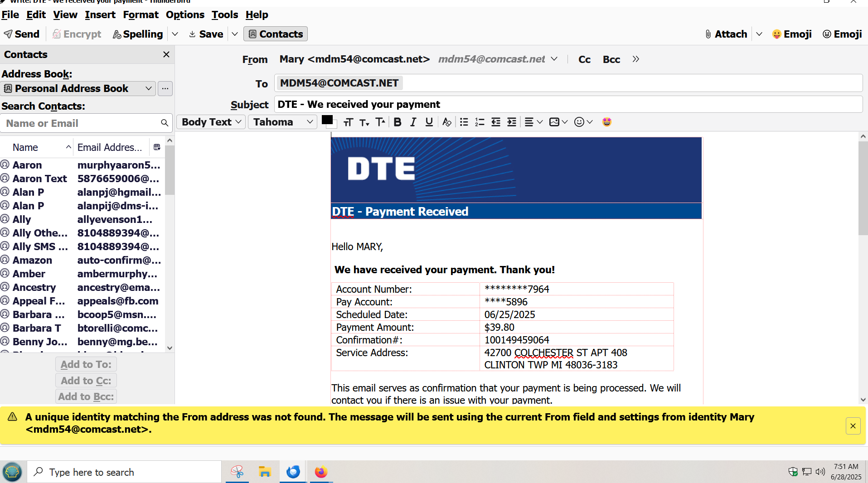Click the contacts list scrollbar thumb
The image size is (868, 483).
[x=170, y=170]
